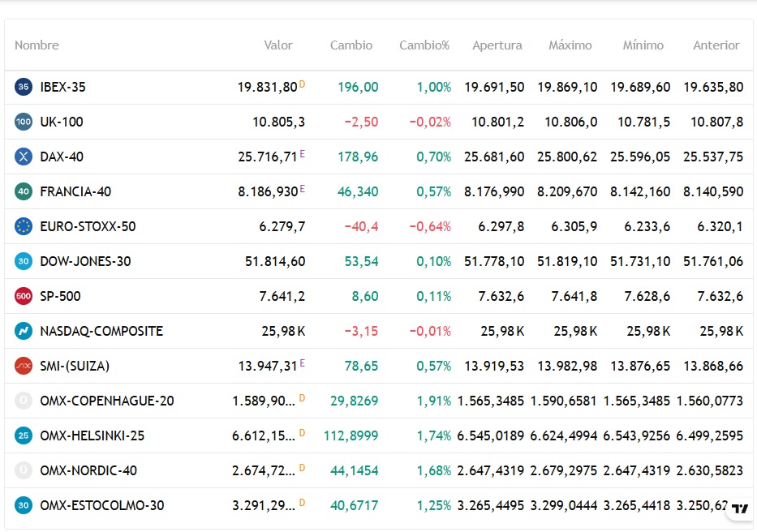Screen dimensions: 757x532
Task: Sort by the Apertura column header
Action: coord(497,45)
